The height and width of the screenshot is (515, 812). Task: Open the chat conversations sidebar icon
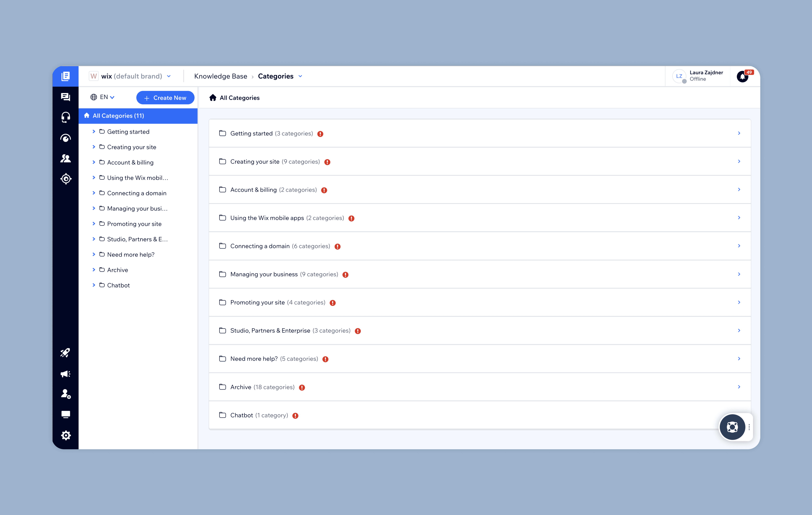pyautogui.click(x=65, y=97)
